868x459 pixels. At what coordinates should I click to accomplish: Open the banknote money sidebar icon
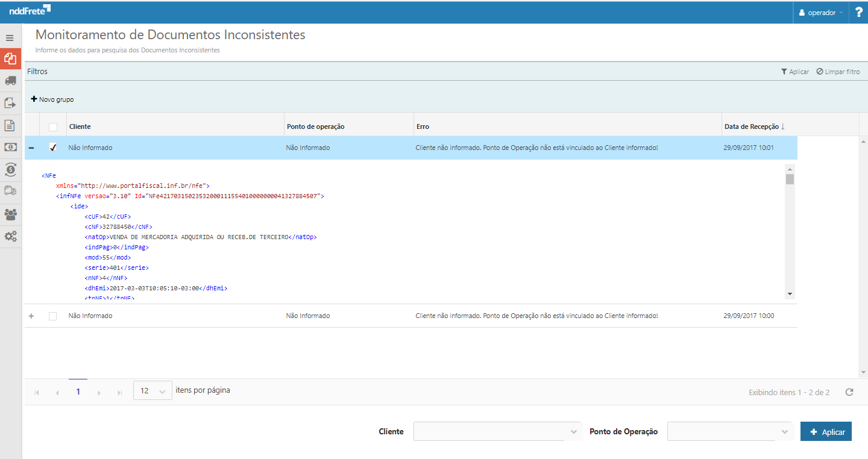click(x=10, y=147)
